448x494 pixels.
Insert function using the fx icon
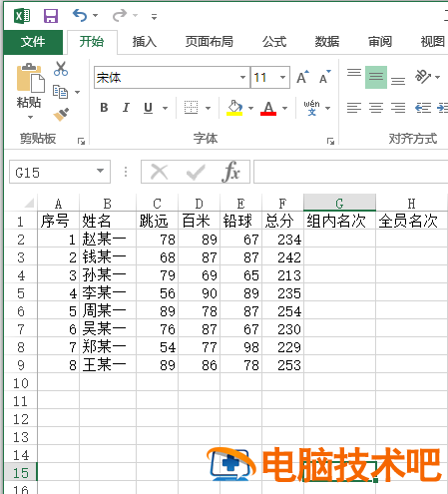(230, 172)
